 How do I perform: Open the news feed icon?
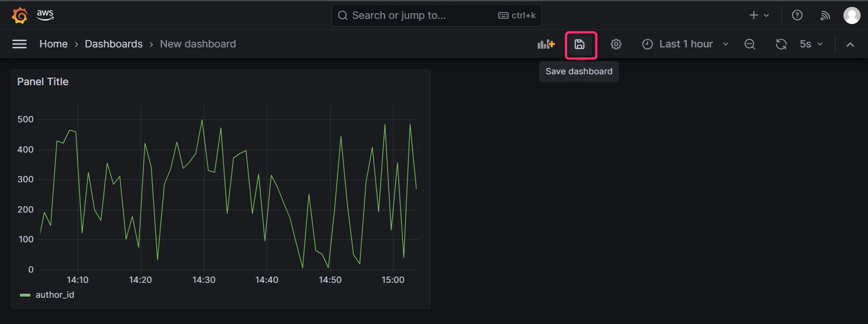click(825, 15)
